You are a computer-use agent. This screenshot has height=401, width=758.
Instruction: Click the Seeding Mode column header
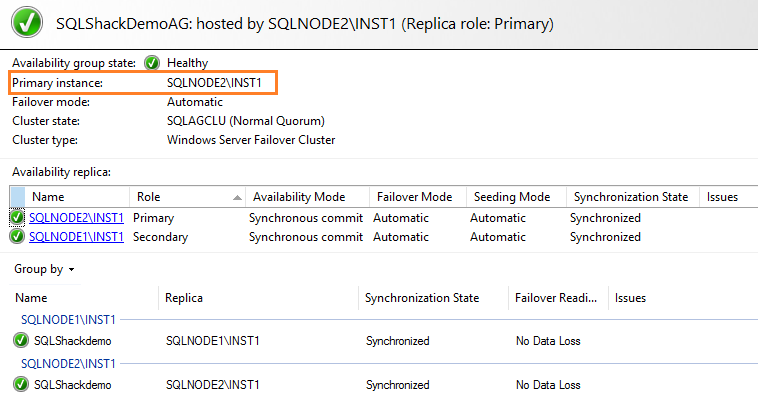click(511, 197)
